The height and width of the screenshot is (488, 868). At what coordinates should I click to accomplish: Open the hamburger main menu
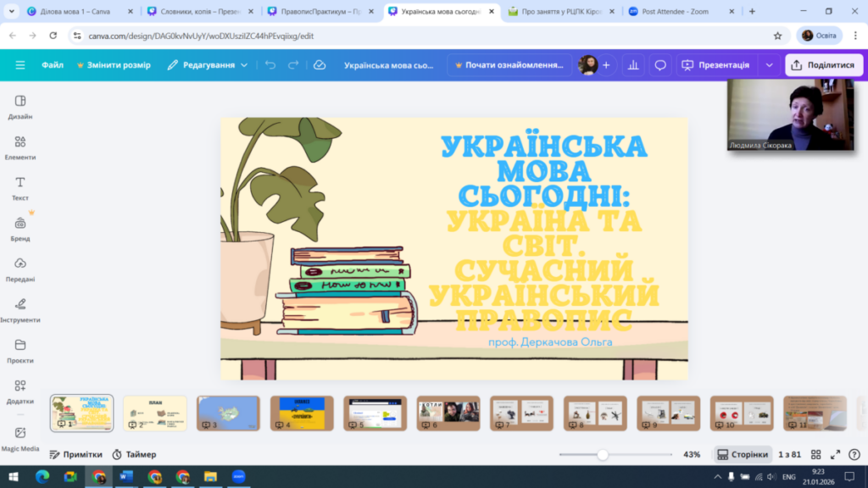(x=20, y=65)
